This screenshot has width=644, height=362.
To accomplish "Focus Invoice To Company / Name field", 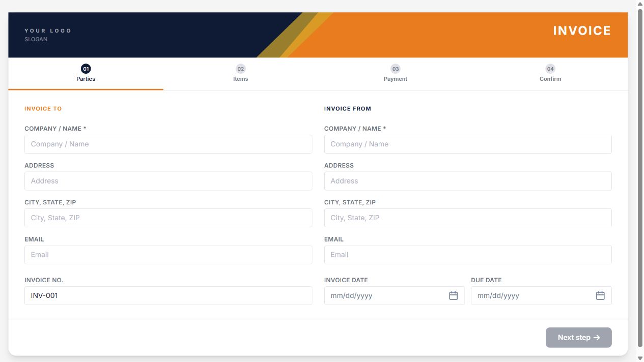I will pyautogui.click(x=169, y=144).
